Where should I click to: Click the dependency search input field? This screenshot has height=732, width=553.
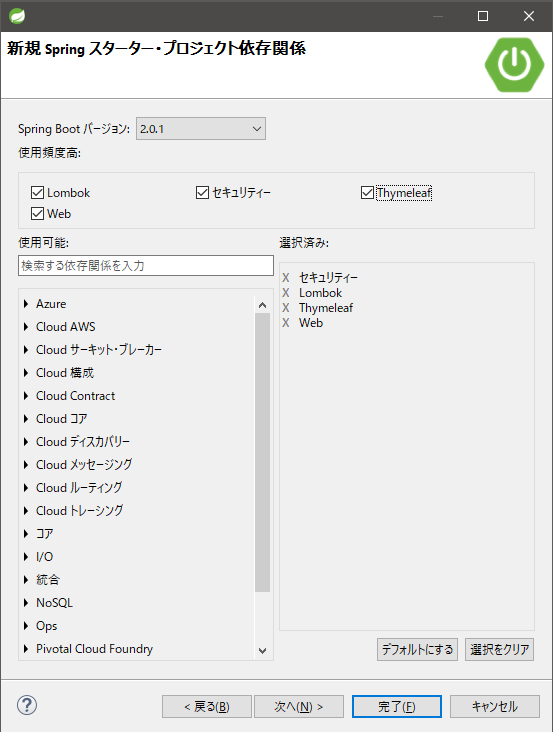(146, 265)
